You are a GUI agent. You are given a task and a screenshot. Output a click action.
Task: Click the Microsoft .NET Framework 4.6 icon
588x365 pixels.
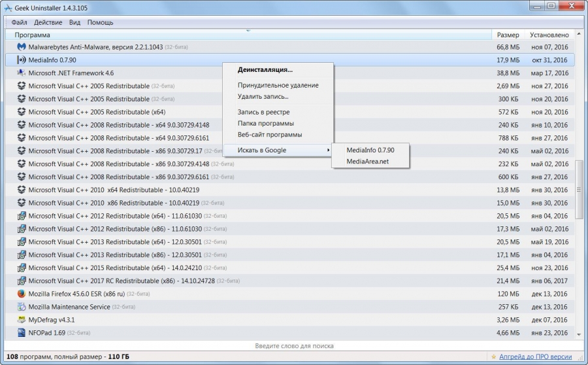(x=22, y=73)
